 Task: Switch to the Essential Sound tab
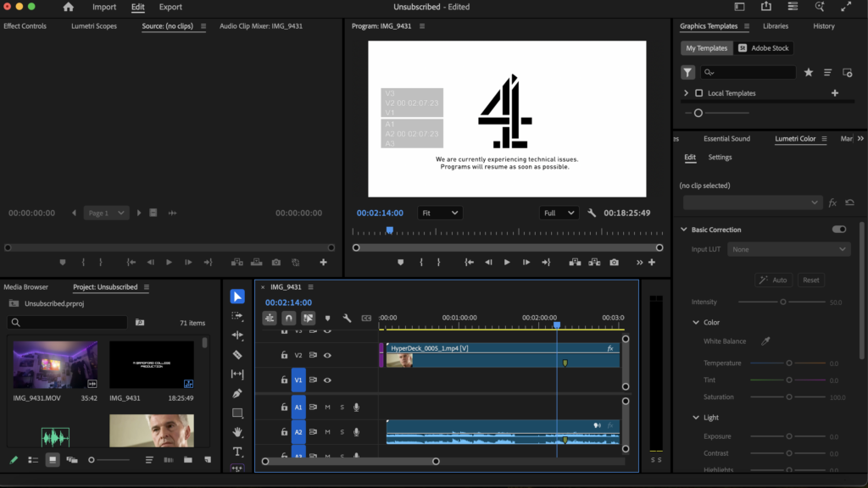(726, 139)
